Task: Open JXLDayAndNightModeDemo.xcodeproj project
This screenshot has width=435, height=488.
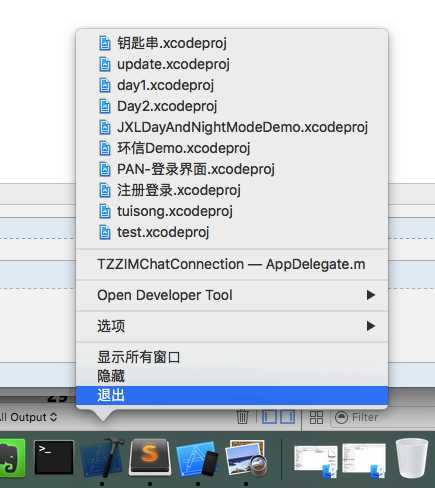Action: pyautogui.click(x=232, y=127)
